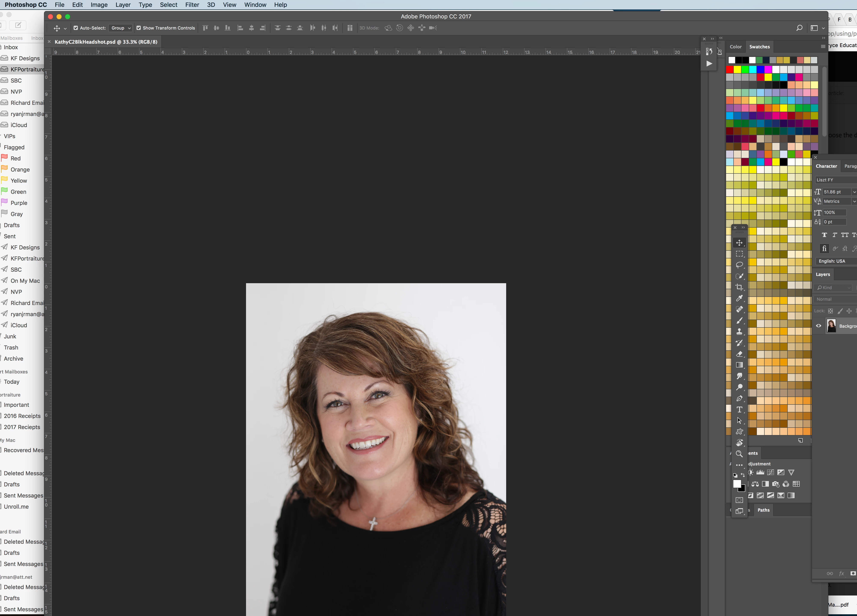Select the Pen tool
This screenshot has height=616, width=857.
(739, 398)
